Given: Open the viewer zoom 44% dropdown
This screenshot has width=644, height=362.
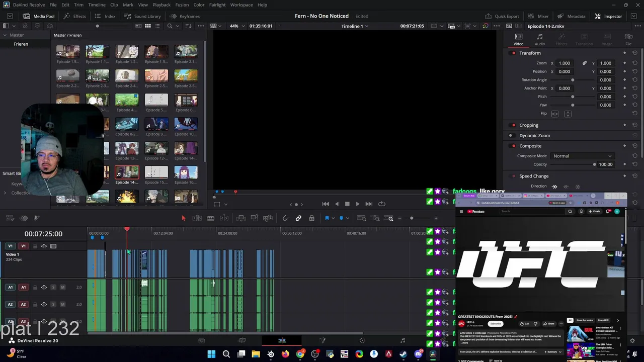Looking at the screenshot, I should point(236,26).
